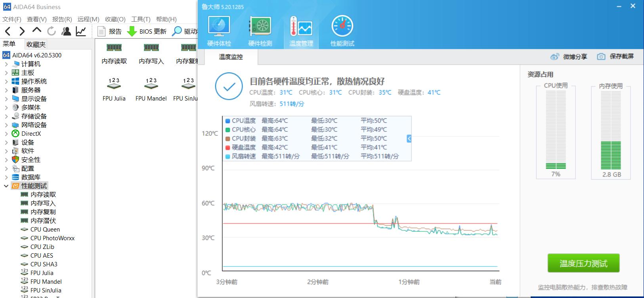Image resolution: width=644 pixels, height=298 pixels.
Task: Open 温度管理 in Ludashi top bar
Action: [301, 31]
